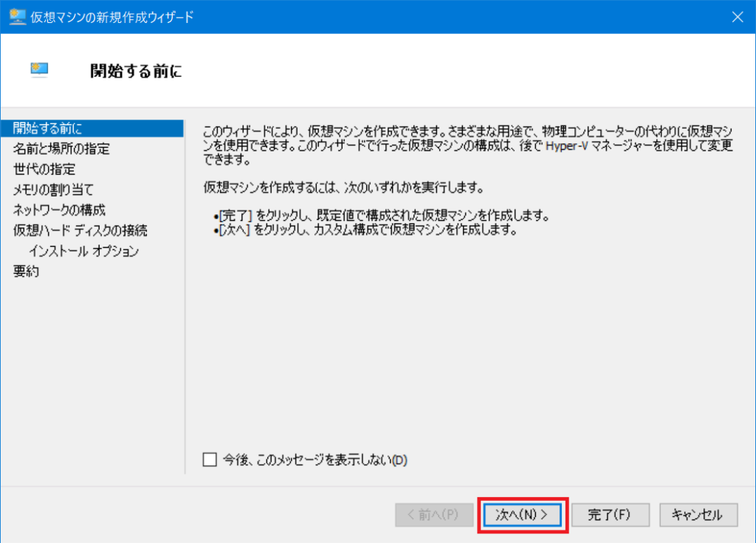Open ネットワークの構成 step
Viewport: 756px width, 543px height.
[59, 210]
